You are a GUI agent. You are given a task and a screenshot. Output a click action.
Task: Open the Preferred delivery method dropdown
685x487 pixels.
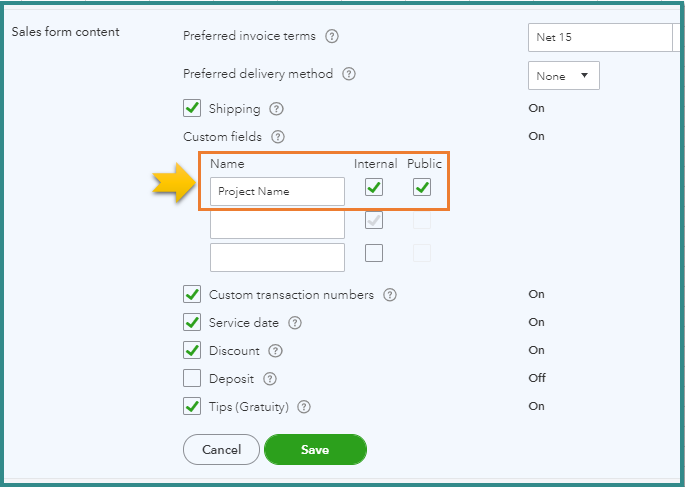point(563,76)
